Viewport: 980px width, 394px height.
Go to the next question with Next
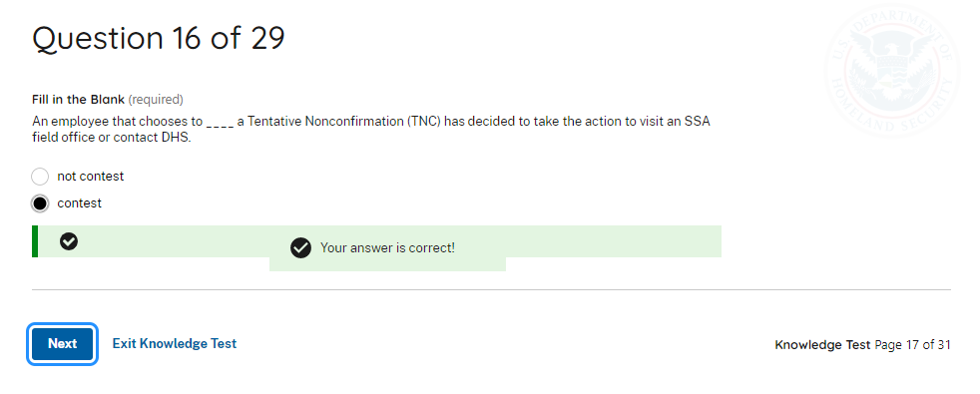[x=63, y=343]
